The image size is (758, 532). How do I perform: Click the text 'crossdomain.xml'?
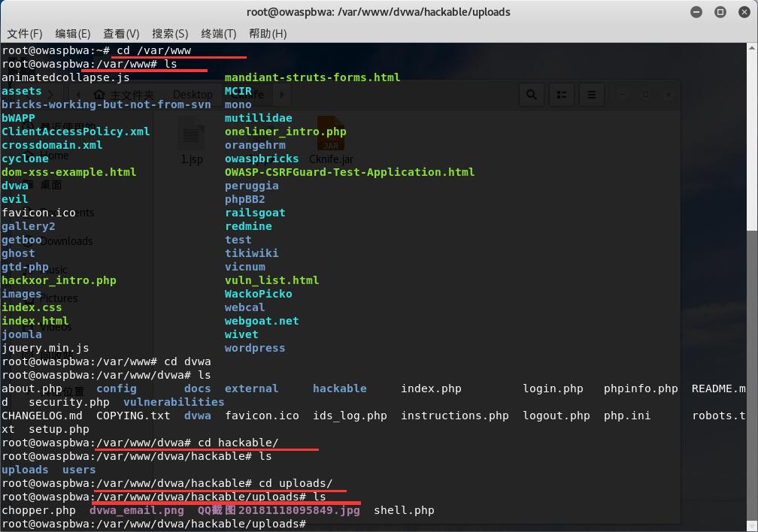coord(52,145)
